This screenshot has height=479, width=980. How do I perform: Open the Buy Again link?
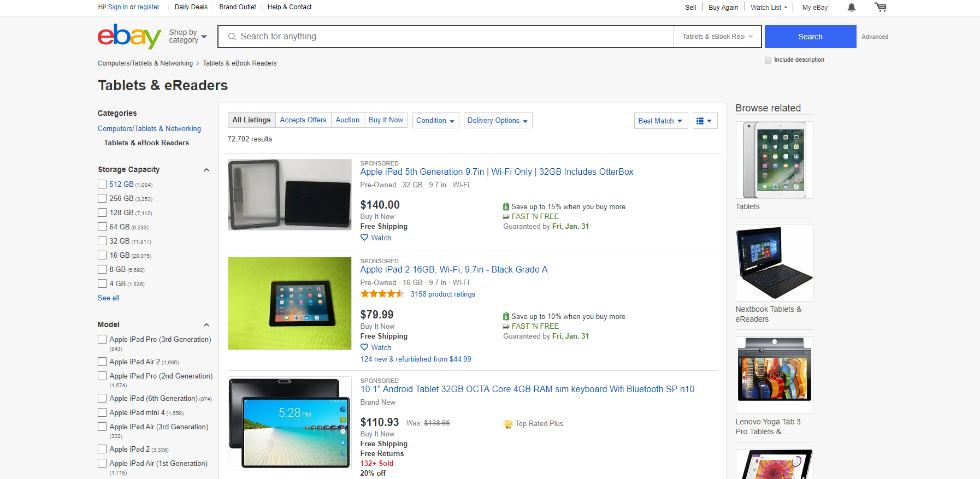pyautogui.click(x=723, y=7)
